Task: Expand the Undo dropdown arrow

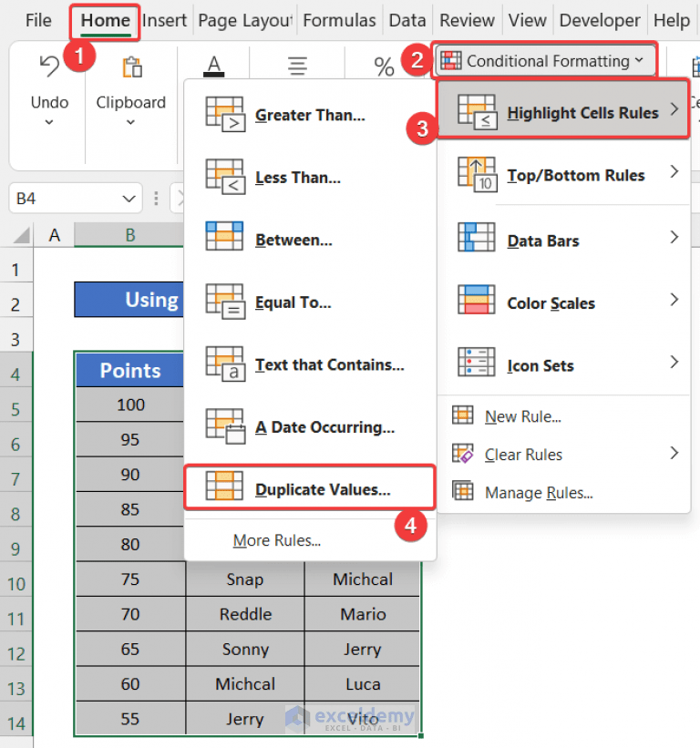Action: click(49, 122)
